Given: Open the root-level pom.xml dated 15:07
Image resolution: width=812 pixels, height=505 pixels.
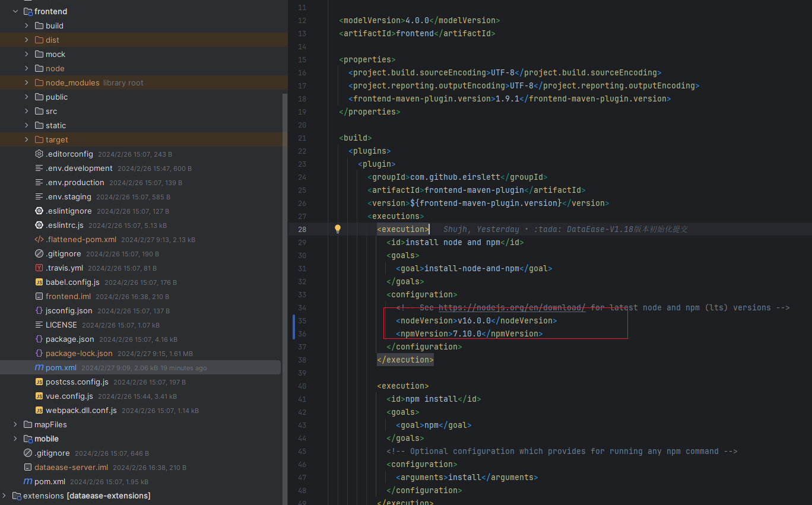Looking at the screenshot, I should click(50, 481).
